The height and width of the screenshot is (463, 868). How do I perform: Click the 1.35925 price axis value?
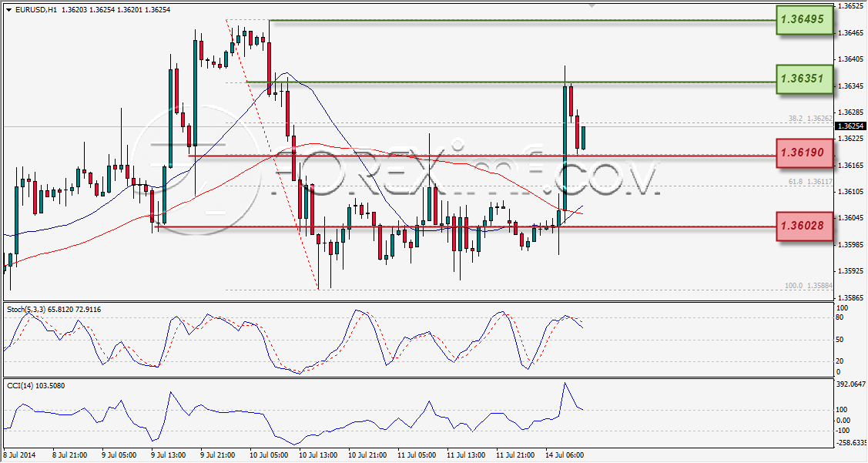pos(851,271)
